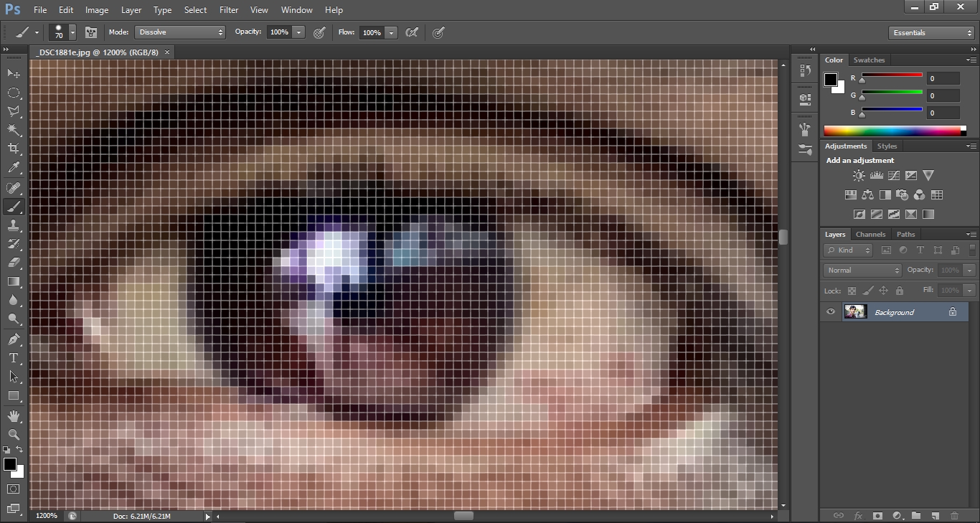
Task: Toggle the brush panel button
Action: pos(91,32)
